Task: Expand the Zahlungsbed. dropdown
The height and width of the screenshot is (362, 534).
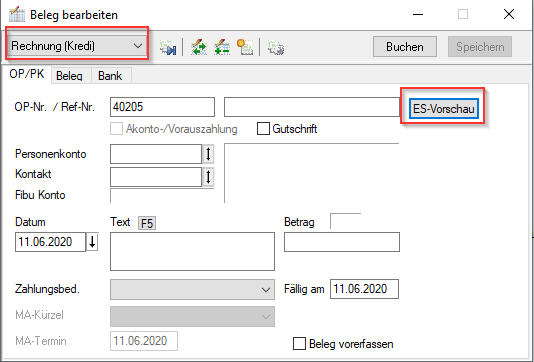Action: point(192,289)
